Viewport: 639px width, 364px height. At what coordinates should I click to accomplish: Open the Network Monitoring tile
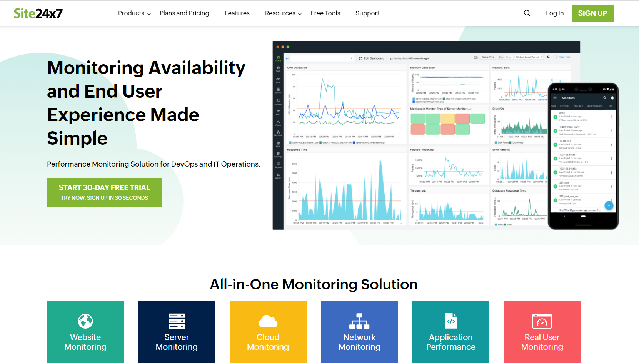[359, 332]
